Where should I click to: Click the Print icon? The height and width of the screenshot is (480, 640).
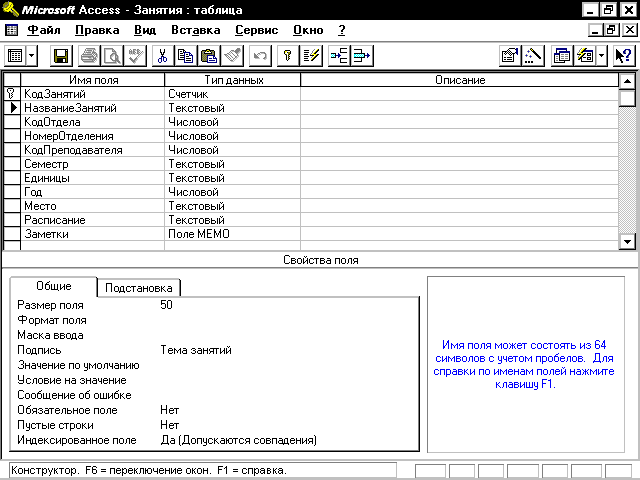[89, 56]
